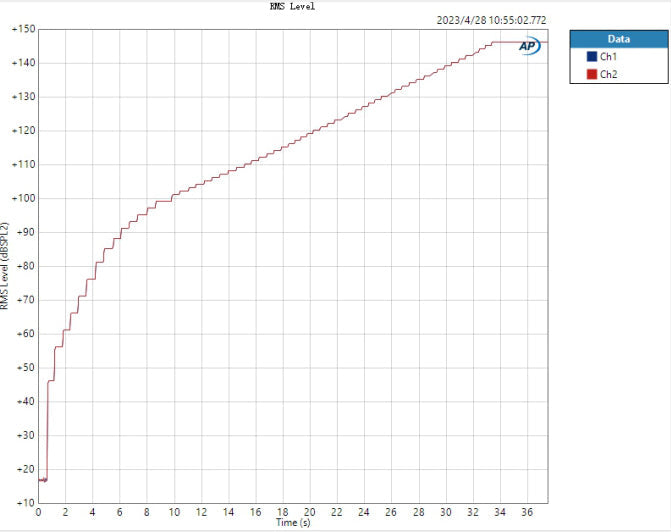The height and width of the screenshot is (532, 671).
Task: Click the 0 tick on the time axis
Action: coord(38,512)
